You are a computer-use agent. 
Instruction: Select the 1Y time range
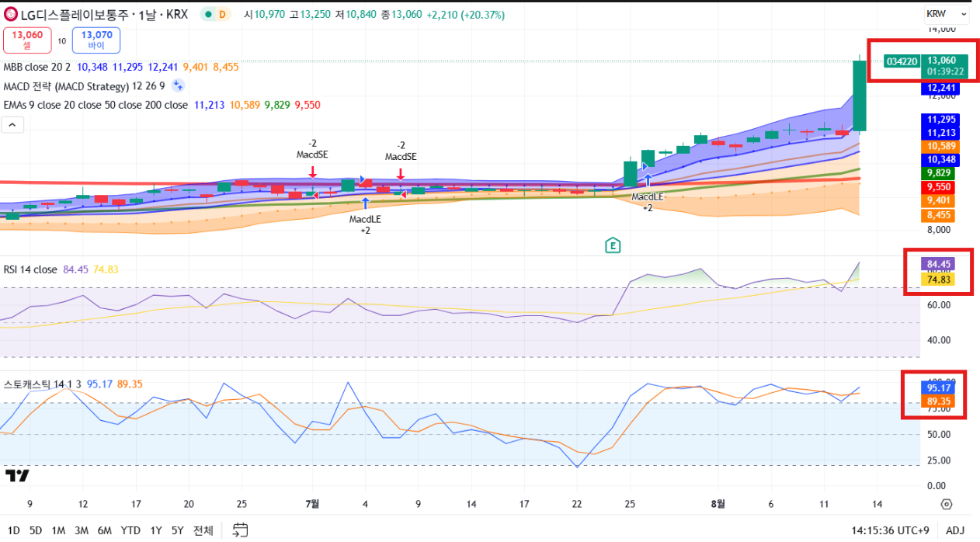click(156, 530)
